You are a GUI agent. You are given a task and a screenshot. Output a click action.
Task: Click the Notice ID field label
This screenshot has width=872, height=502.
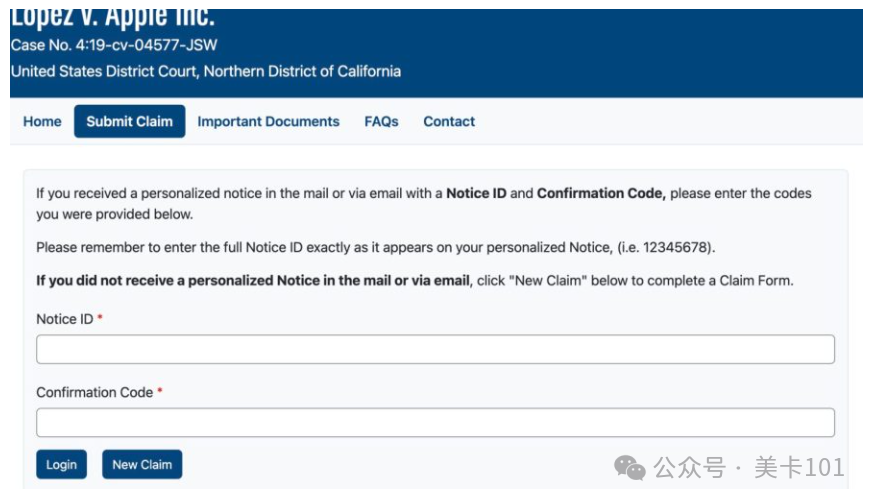click(x=65, y=319)
